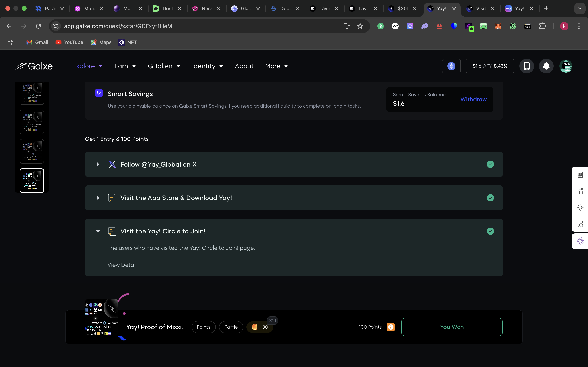Click the checkmark on Yay! Circle task
588x367 pixels.
[x=491, y=231]
